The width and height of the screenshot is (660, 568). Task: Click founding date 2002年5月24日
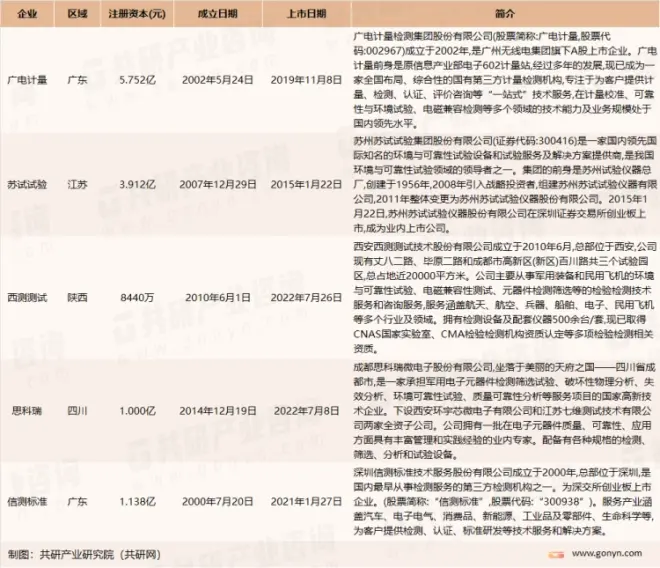tap(218, 80)
